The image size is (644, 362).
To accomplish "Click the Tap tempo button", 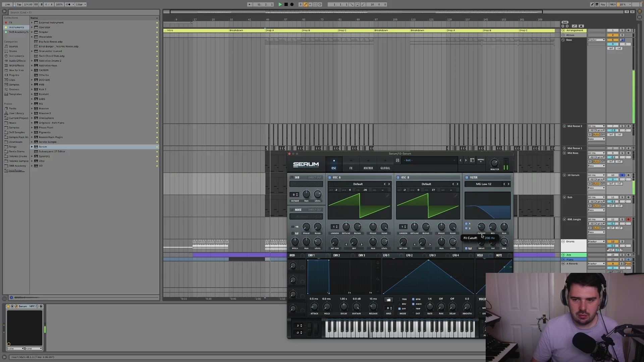I will (x=19, y=4).
